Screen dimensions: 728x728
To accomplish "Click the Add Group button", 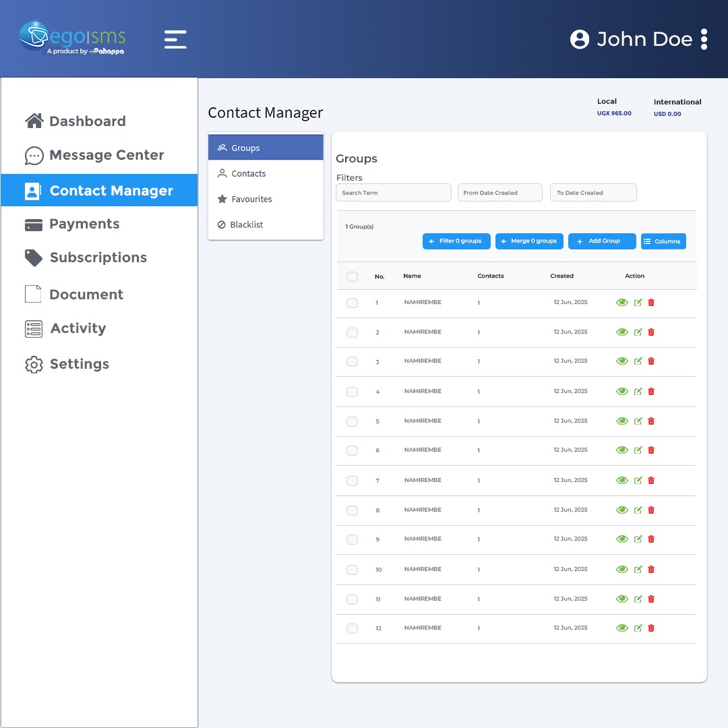I will point(602,241).
